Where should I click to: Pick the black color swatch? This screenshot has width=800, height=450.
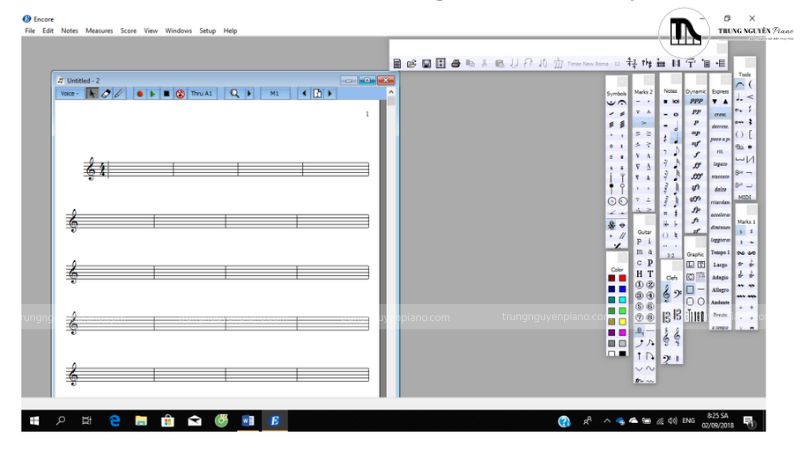pos(622,353)
